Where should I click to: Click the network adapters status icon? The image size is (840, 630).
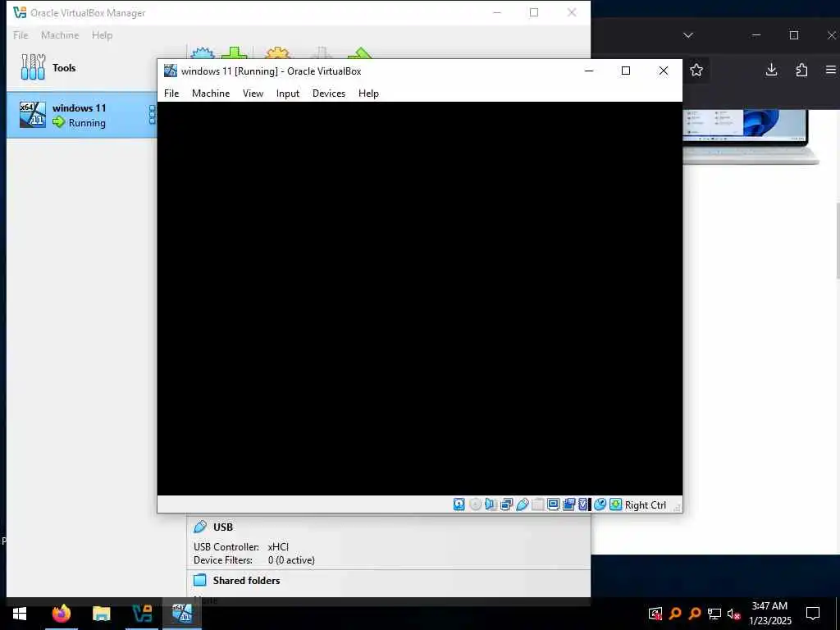pos(506,504)
